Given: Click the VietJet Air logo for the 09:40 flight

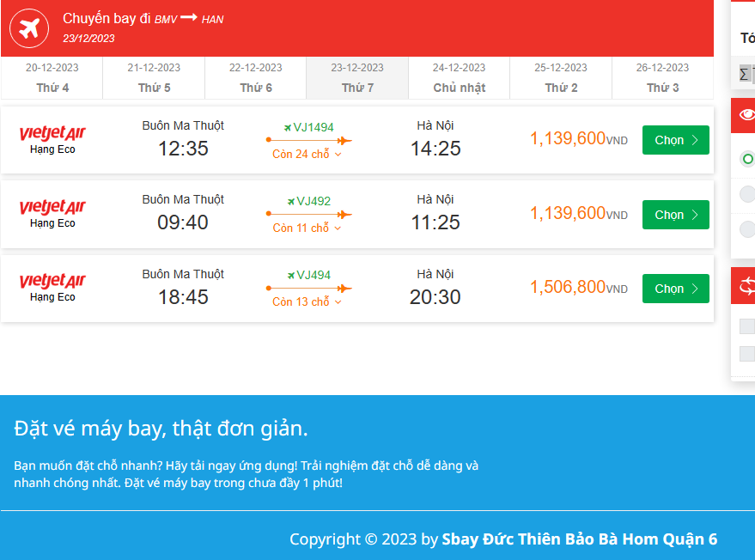Looking at the screenshot, I should click(x=52, y=207).
